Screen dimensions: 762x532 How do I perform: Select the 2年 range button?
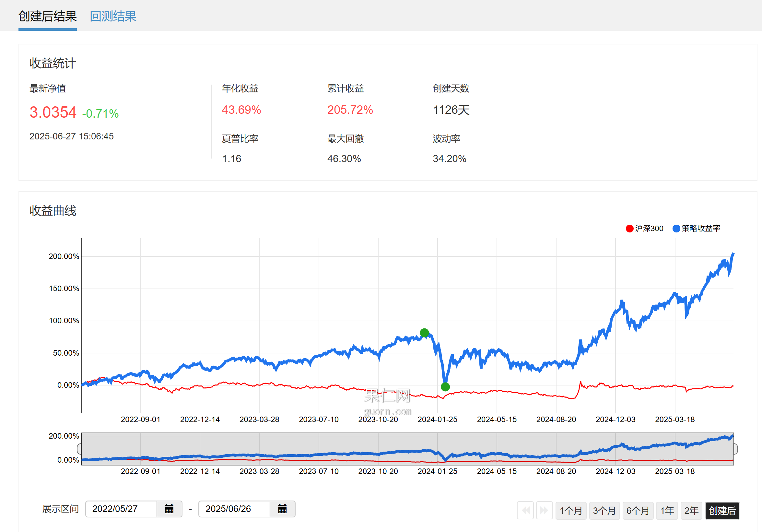click(691, 510)
